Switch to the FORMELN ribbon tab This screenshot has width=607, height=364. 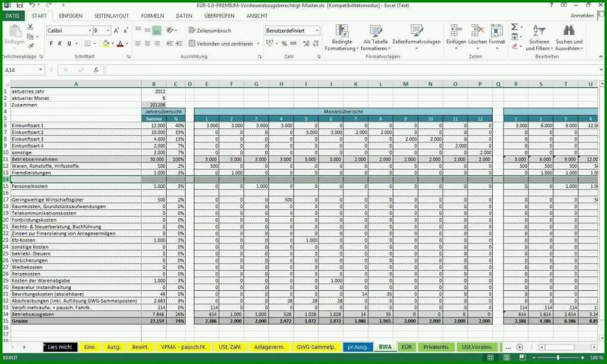coord(152,16)
